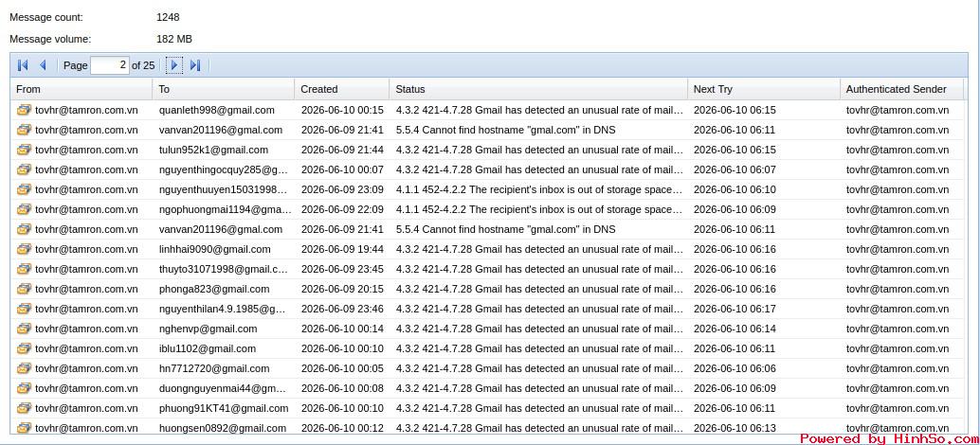Screen dimensions: 980x445
Task: Click next try time 2026-06-10 06:07
Action: pos(735,169)
